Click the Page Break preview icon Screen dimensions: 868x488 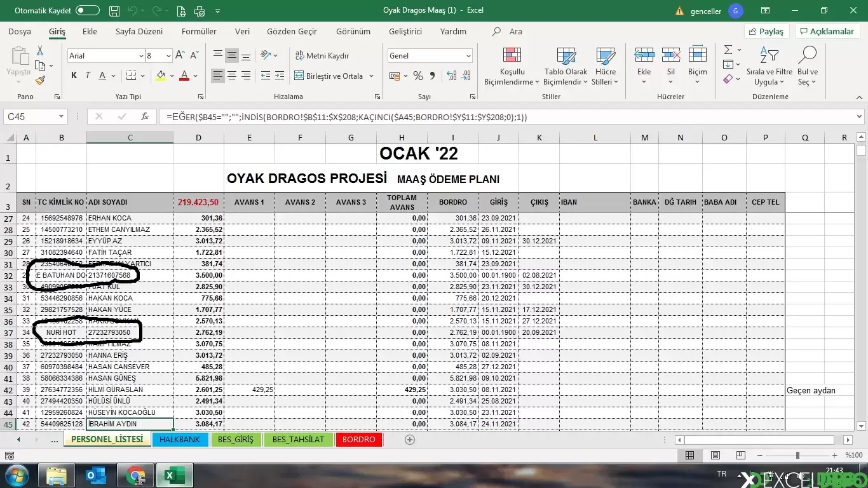(x=741, y=456)
